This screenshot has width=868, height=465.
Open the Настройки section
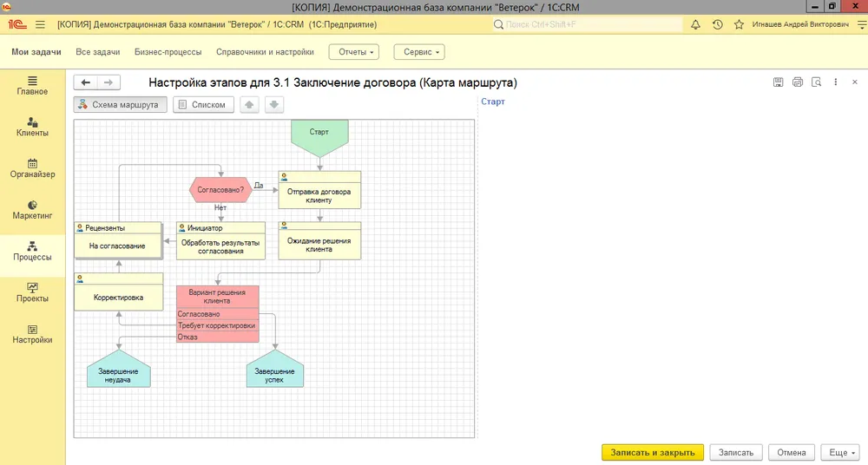tap(32, 334)
